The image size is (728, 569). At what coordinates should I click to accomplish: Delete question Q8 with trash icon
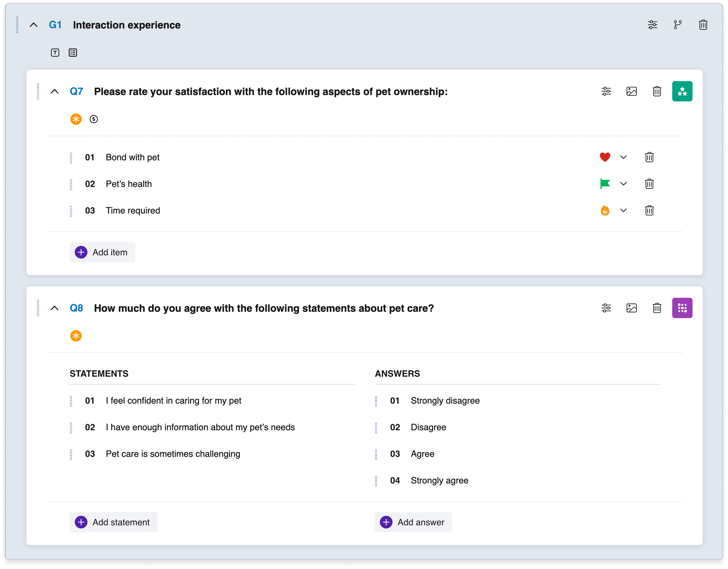[x=657, y=308]
